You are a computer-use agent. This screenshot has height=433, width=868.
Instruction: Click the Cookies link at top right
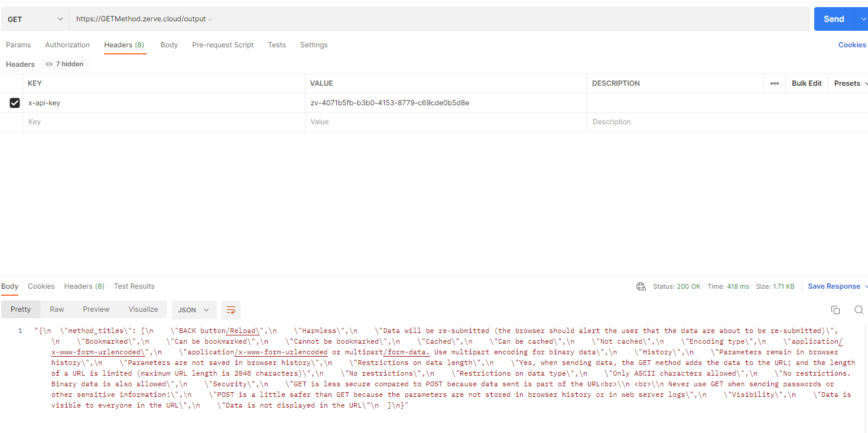[851, 45]
